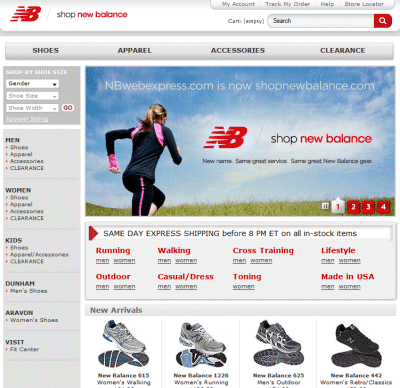Select women under Running

pyautogui.click(x=124, y=261)
